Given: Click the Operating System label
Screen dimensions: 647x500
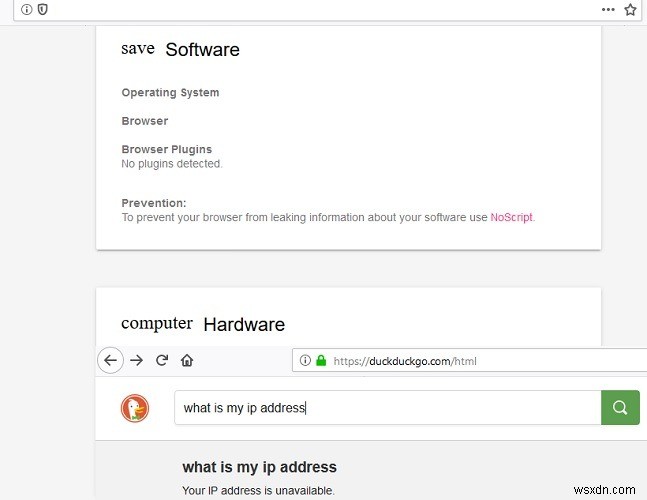Looking at the screenshot, I should point(170,93).
